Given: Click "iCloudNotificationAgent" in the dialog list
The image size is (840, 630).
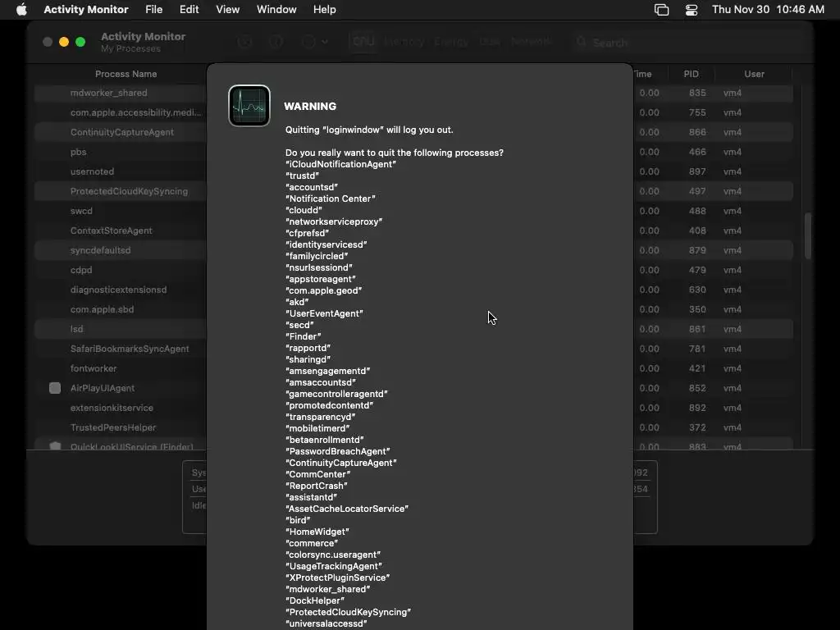Looking at the screenshot, I should point(340,164).
